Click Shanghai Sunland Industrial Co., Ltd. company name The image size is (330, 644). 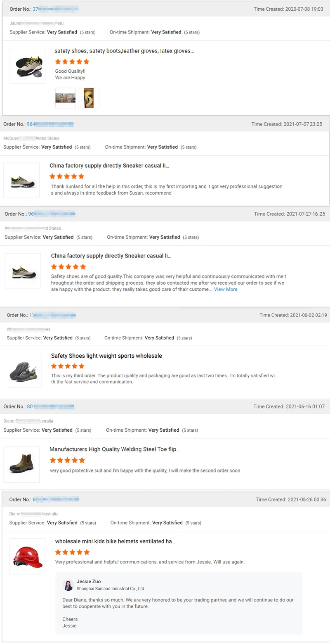coord(111,589)
